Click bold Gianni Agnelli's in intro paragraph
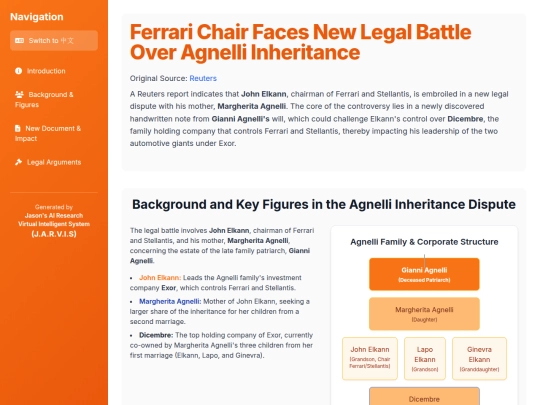The width and height of the screenshot is (540, 405). point(240,119)
